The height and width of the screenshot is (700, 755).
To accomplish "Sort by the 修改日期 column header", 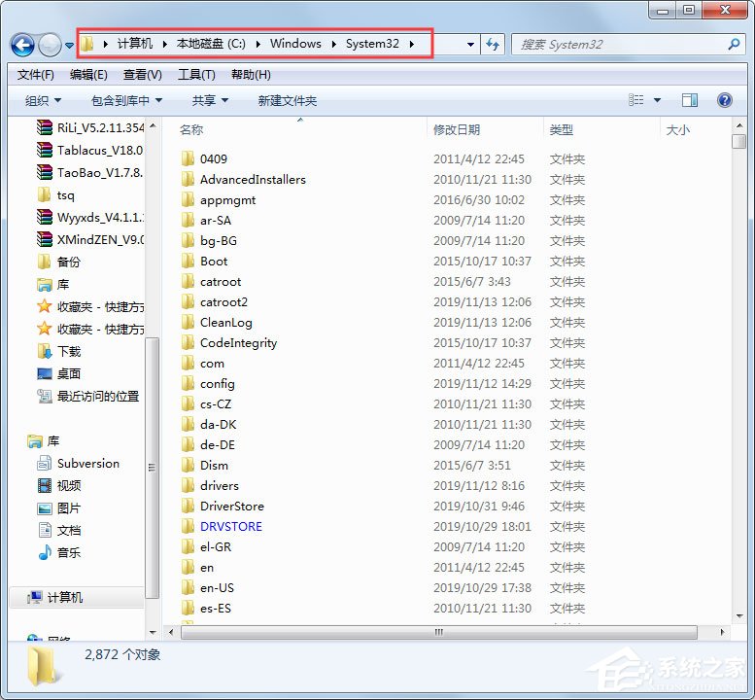I will [457, 129].
